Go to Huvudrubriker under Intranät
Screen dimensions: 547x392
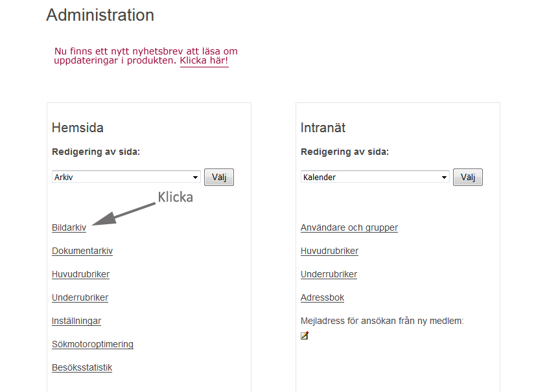330,251
